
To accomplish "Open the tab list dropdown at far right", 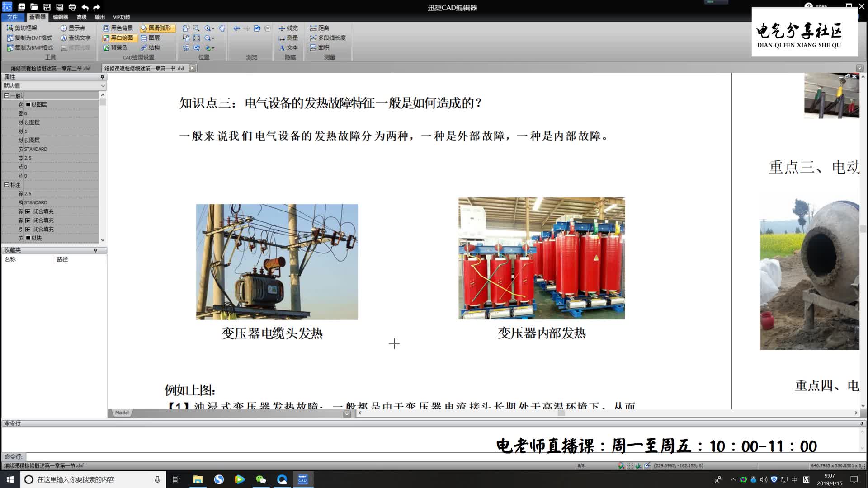I will coord(859,68).
